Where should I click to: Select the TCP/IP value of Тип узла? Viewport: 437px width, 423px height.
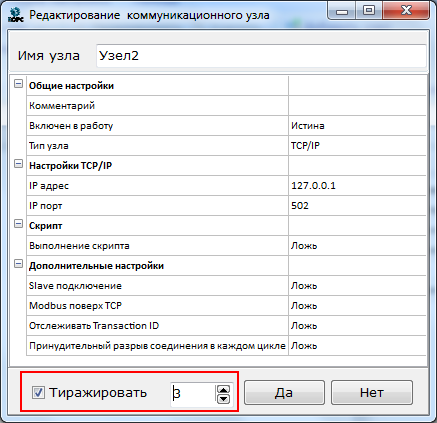click(x=357, y=146)
